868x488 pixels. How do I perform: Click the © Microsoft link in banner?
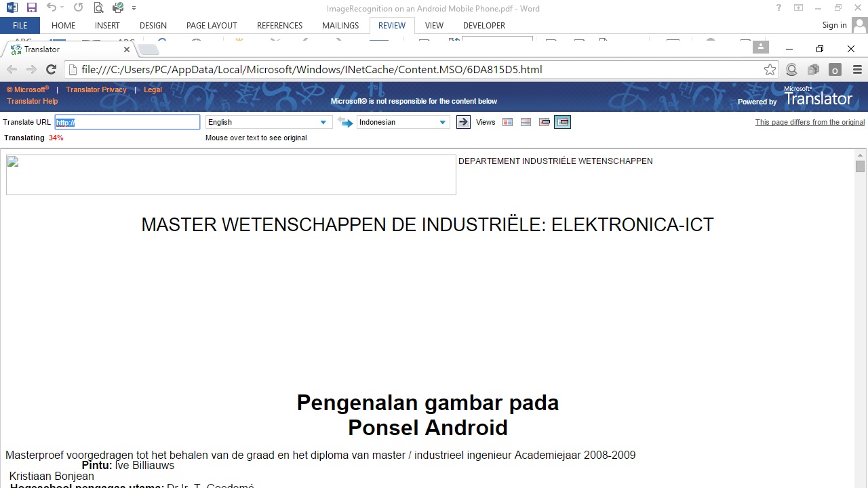click(x=28, y=89)
